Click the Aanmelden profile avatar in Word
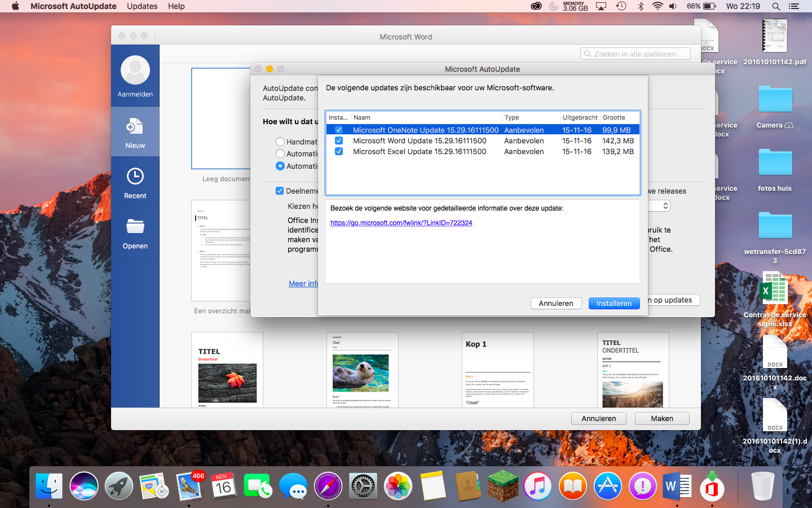The image size is (812, 508). [135, 70]
